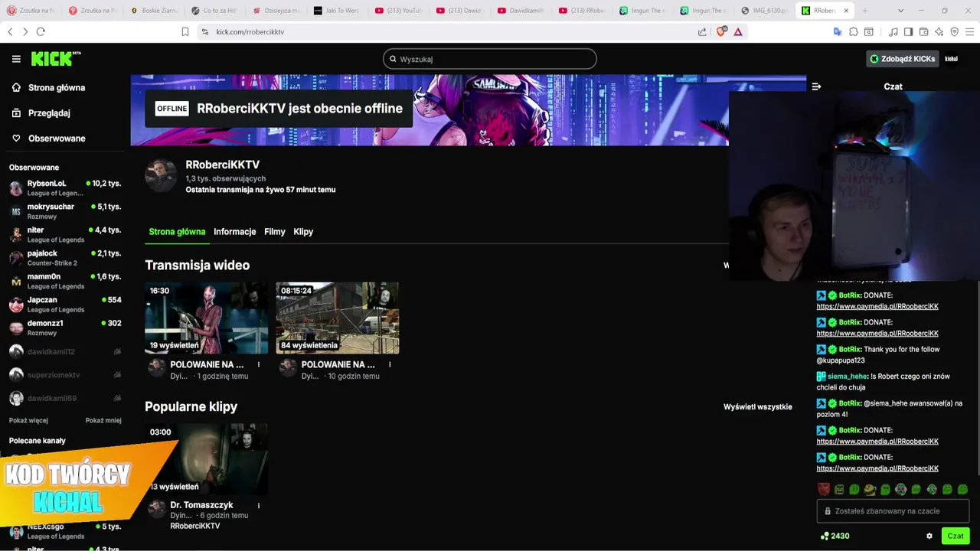Open the Brave Wallet icon
Screen dimensions: 980x551
[x=924, y=31]
